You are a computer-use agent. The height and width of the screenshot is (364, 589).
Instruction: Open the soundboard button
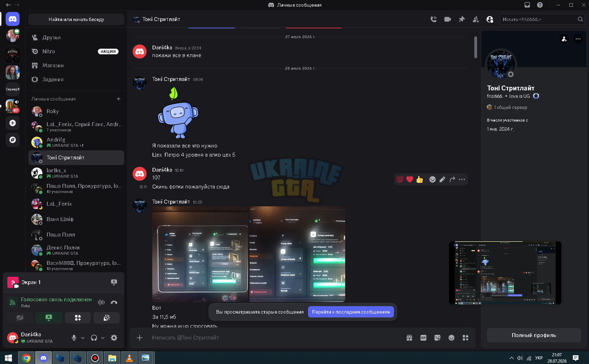point(107,318)
